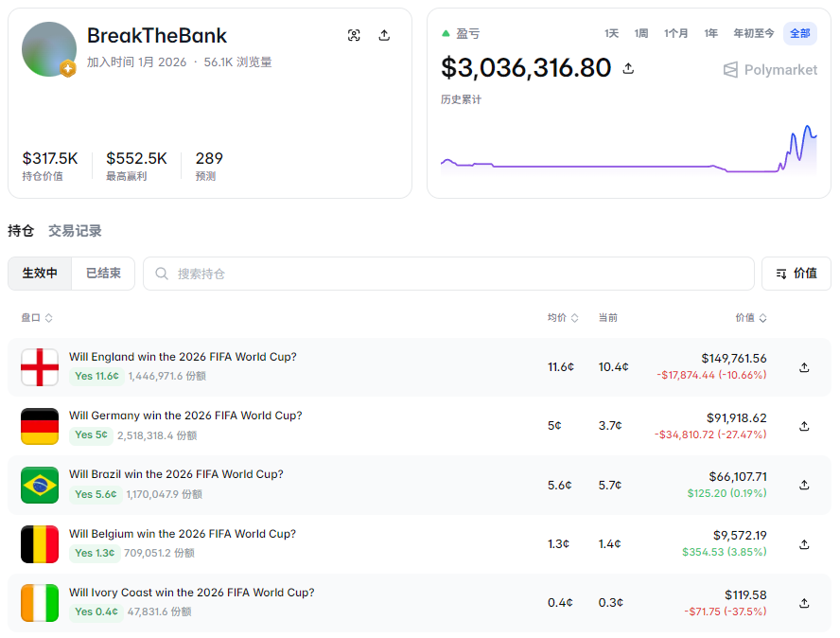The height and width of the screenshot is (638, 840).
Task: Switch to the 交易记录 tab
Action: click(75, 231)
